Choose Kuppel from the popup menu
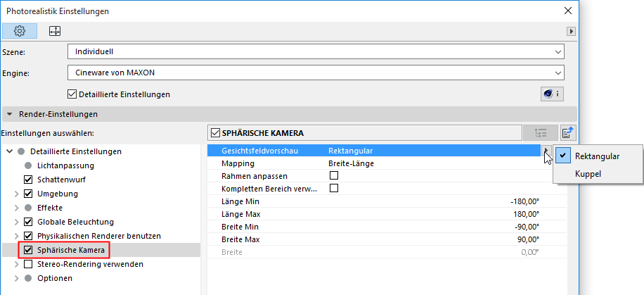This screenshot has height=295, width=644. (x=588, y=173)
